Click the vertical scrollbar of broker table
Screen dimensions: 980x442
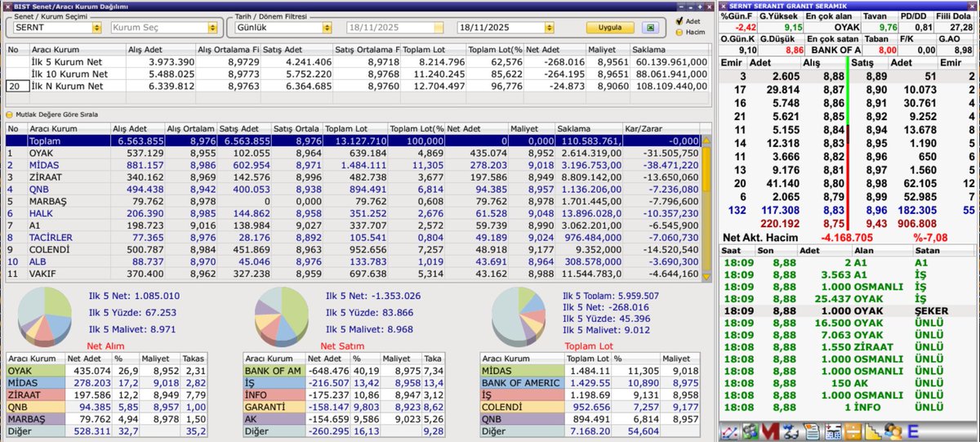pos(707,208)
